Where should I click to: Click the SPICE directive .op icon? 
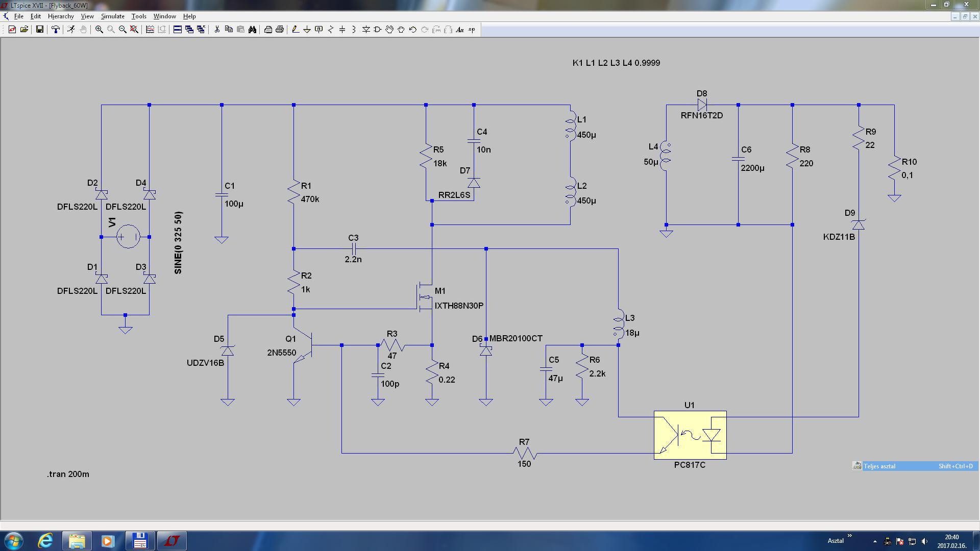tap(472, 30)
